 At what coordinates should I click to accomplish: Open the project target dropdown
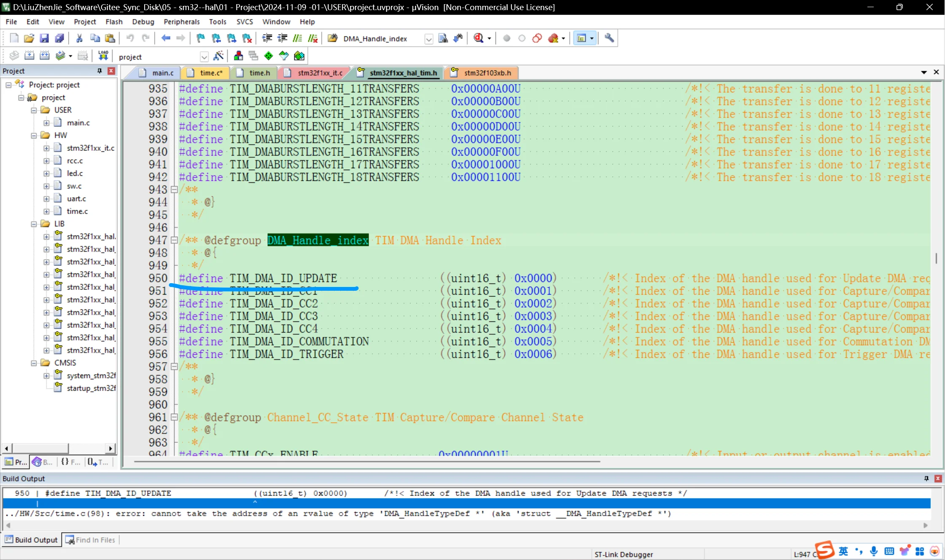click(204, 56)
